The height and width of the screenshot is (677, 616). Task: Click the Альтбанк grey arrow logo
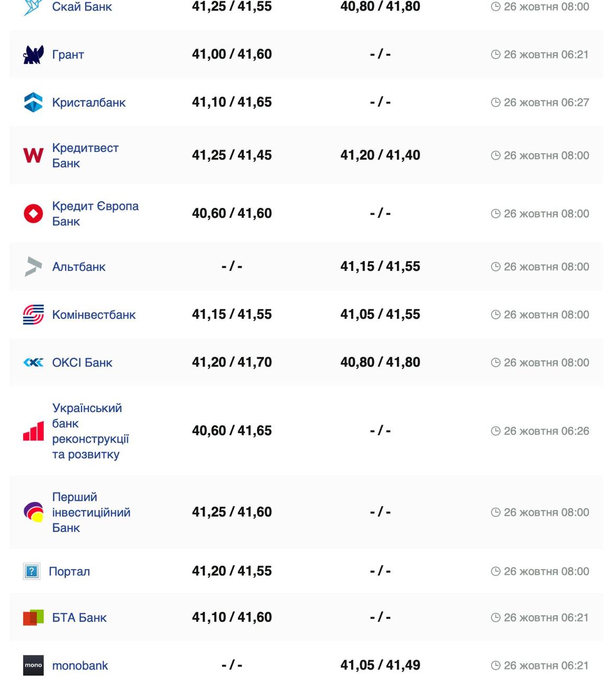(x=33, y=267)
